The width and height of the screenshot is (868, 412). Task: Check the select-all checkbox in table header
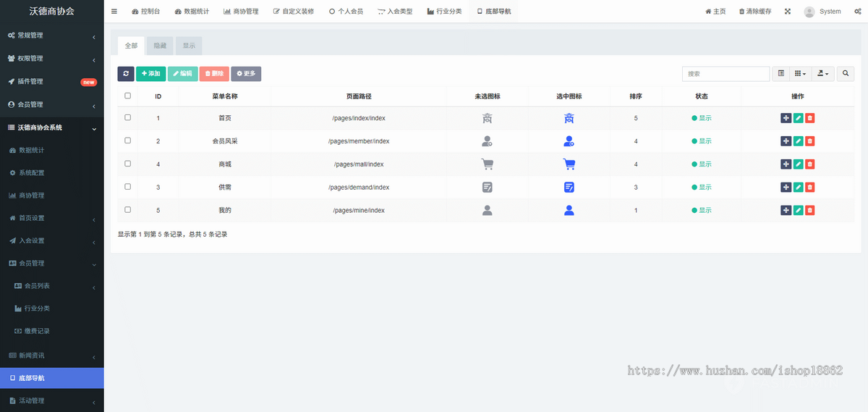click(128, 96)
